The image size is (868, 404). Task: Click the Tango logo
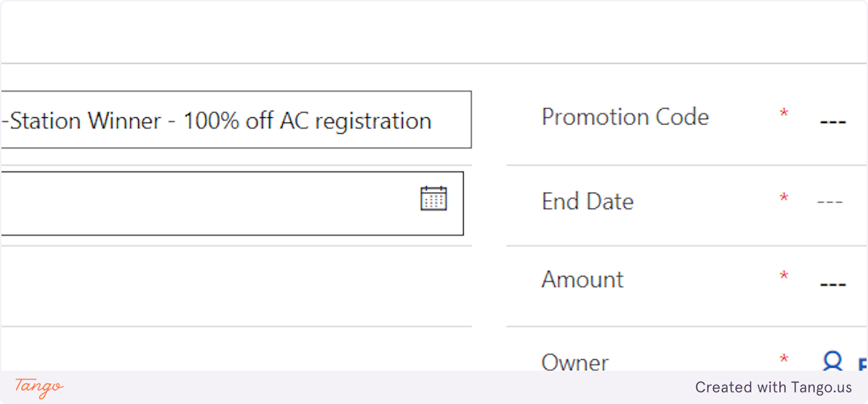pyautogui.click(x=39, y=387)
